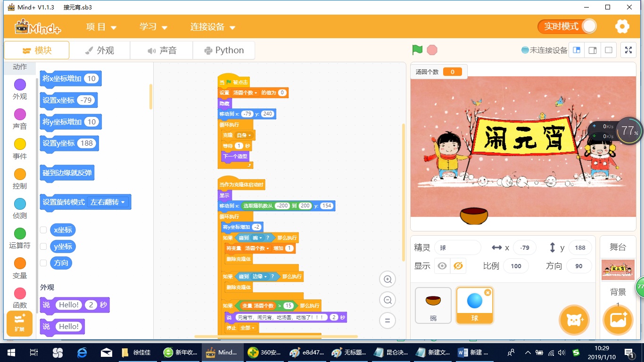644x362 pixels.
Task: Click the 碰到边缘就反弹 block
Action: pyautogui.click(x=68, y=173)
